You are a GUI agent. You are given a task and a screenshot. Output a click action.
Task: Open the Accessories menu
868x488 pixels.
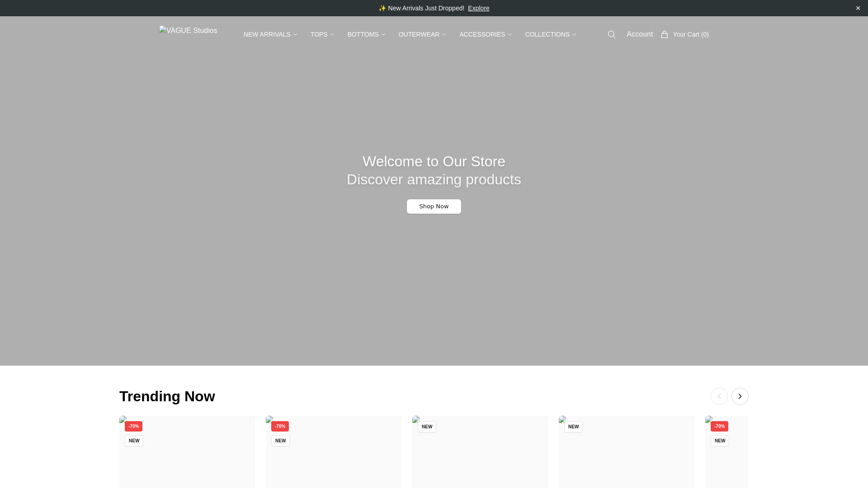485,34
